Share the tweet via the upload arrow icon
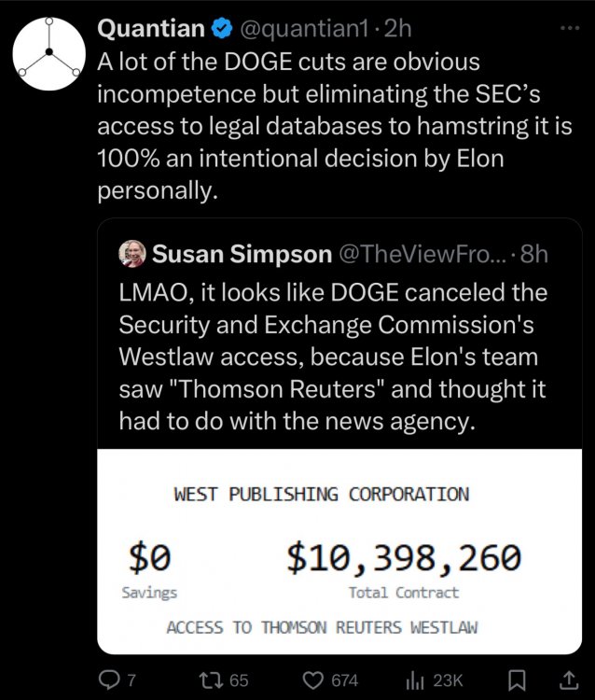Viewport: 595px width, 700px height. click(x=565, y=680)
